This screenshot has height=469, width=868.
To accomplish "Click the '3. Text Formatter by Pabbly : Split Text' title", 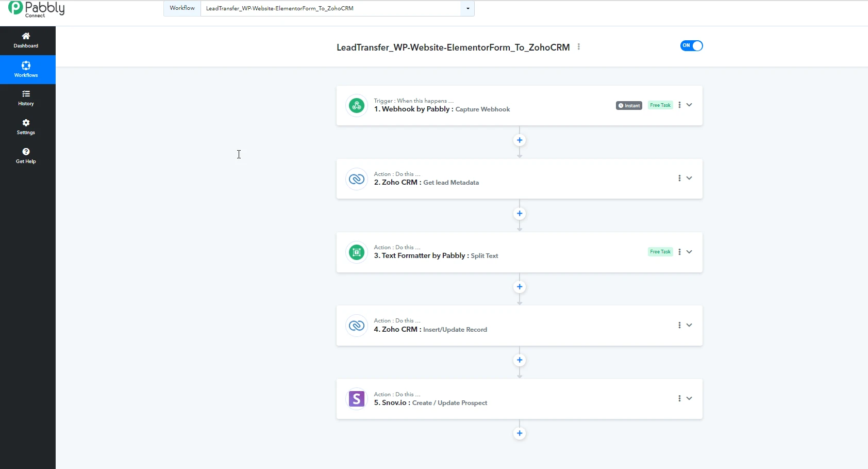I will pyautogui.click(x=436, y=256).
